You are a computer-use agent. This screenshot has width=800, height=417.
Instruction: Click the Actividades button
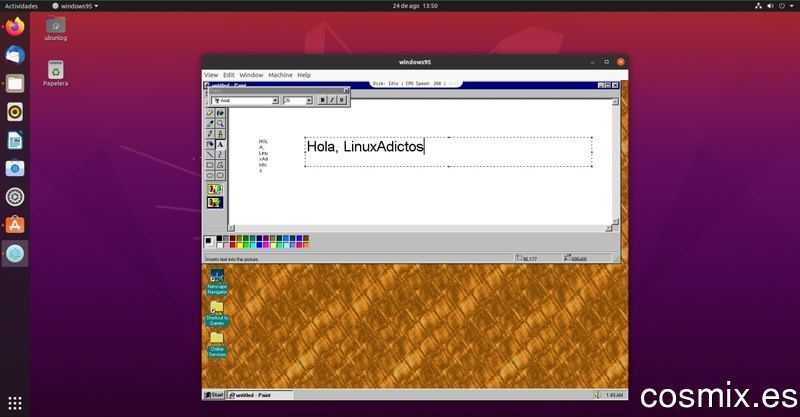(21, 6)
